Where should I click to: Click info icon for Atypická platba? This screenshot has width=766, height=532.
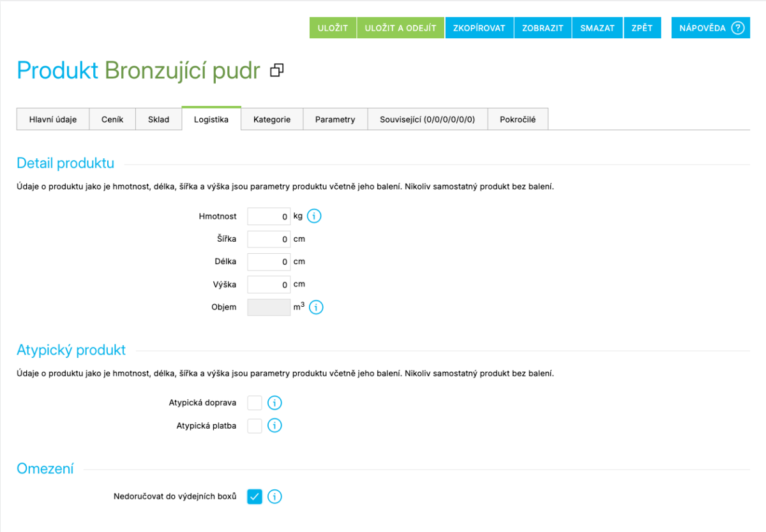click(x=274, y=425)
